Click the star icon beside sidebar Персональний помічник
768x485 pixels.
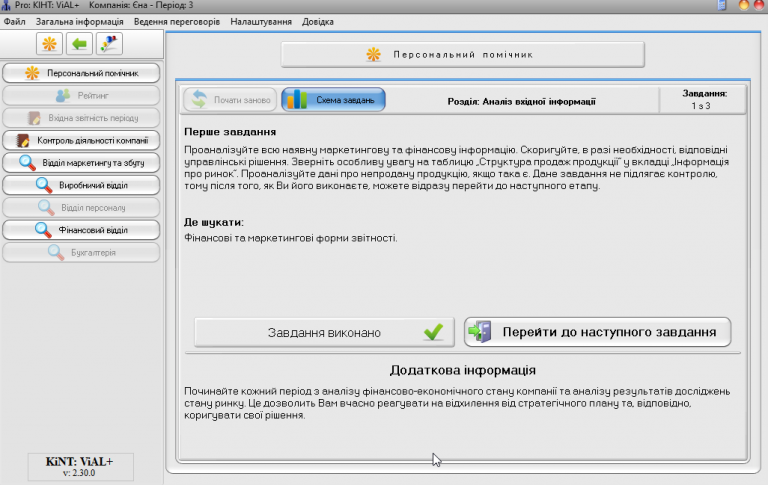point(32,73)
